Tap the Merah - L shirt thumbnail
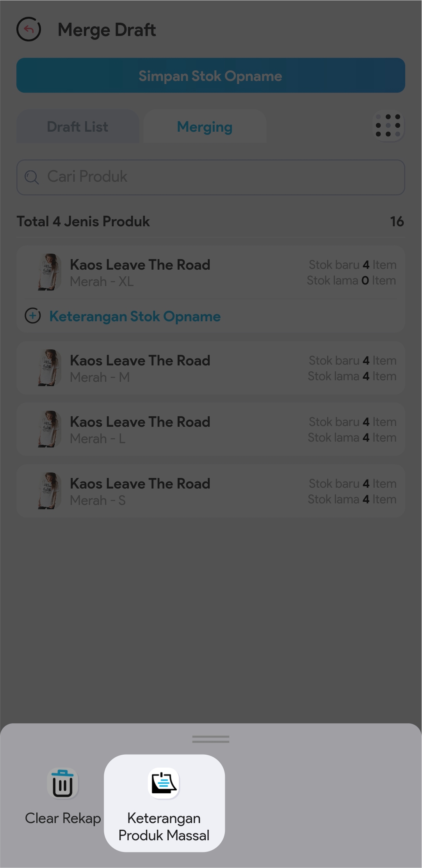 point(49,429)
